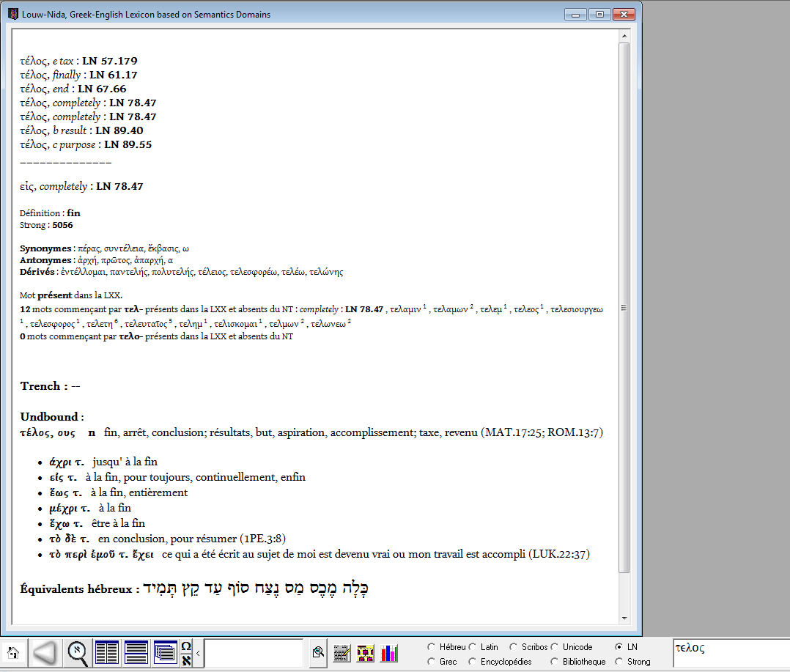Go back with the grey triangle arrow
Screen dimensions: 790x672
(45, 654)
